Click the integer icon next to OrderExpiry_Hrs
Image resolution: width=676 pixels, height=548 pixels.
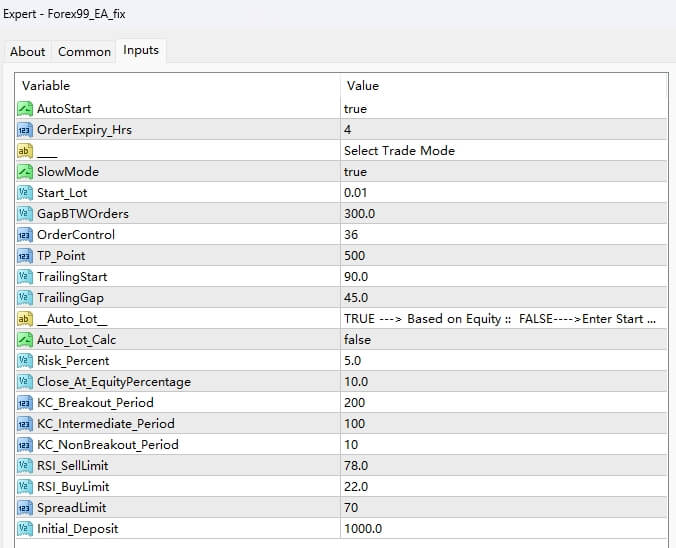point(25,130)
